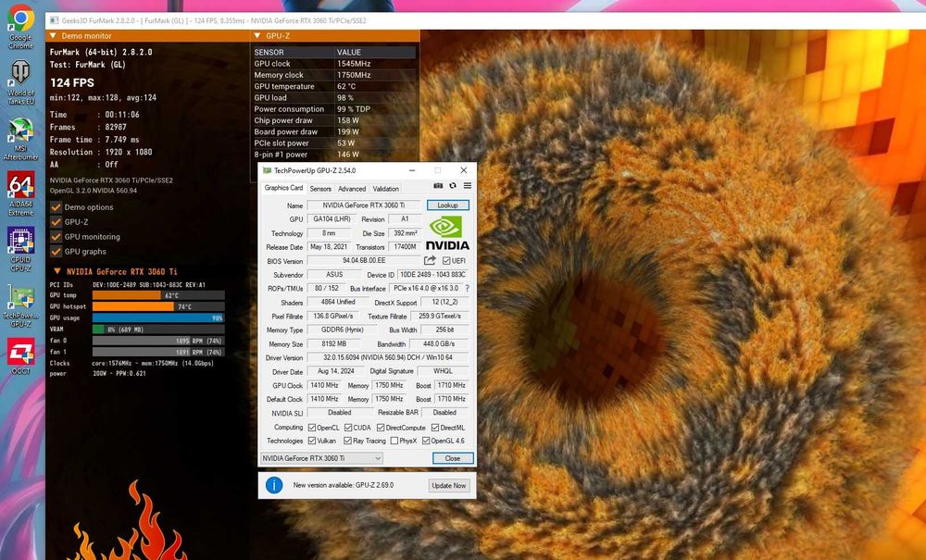
Task: Launch World of Tanks EU shortcut
Action: [x=20, y=82]
